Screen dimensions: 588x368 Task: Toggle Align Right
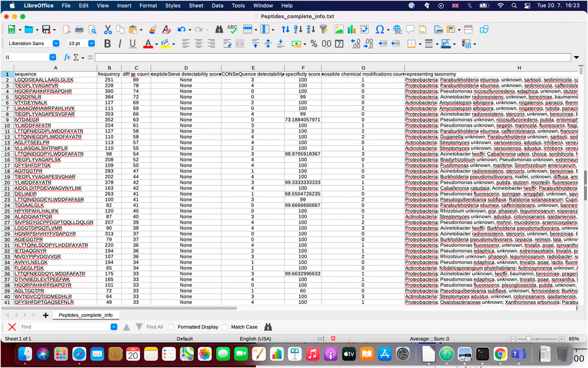211,44
